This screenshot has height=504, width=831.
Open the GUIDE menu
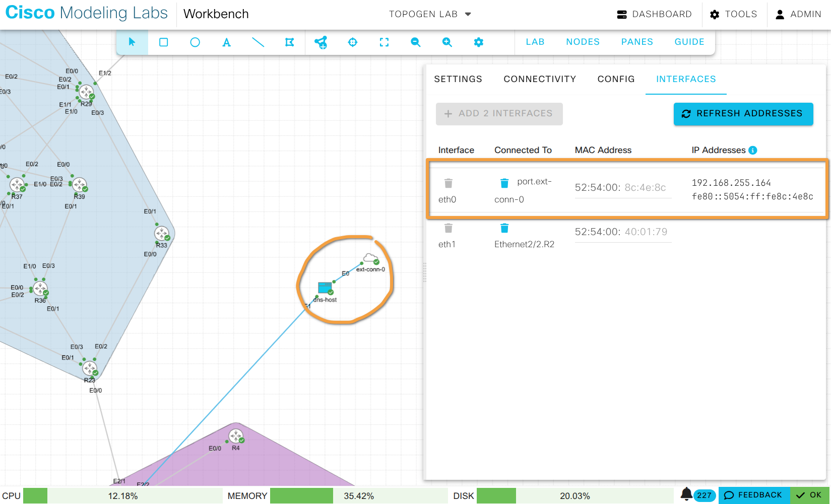pyautogui.click(x=689, y=42)
